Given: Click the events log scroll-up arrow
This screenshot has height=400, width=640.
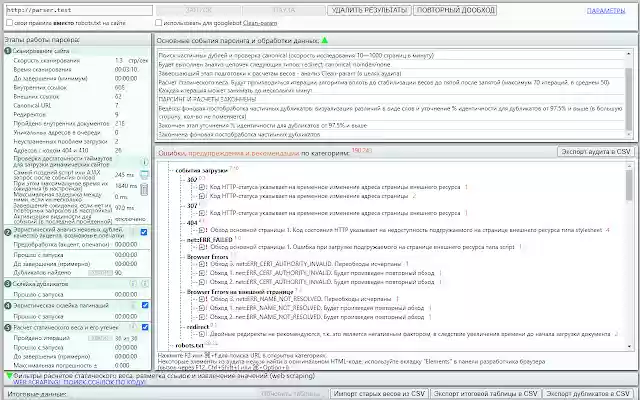Looking at the screenshot, I should (x=629, y=53).
